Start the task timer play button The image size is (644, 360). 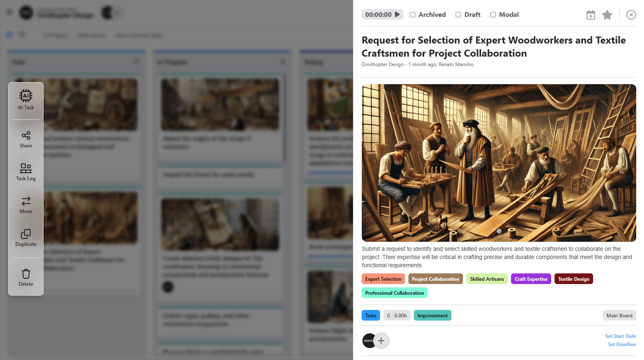point(397,14)
